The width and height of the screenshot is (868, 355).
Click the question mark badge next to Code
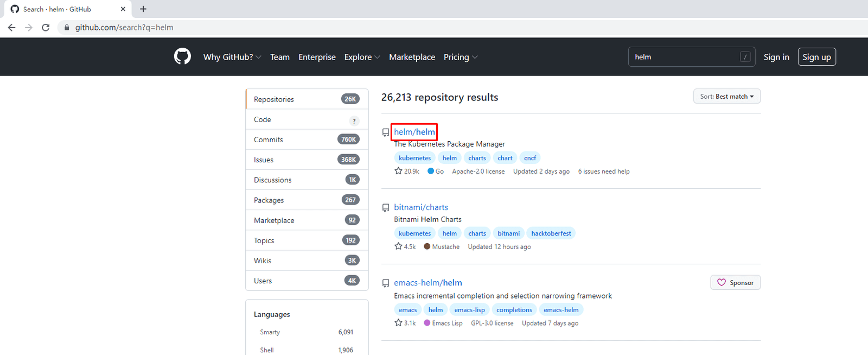tap(354, 121)
